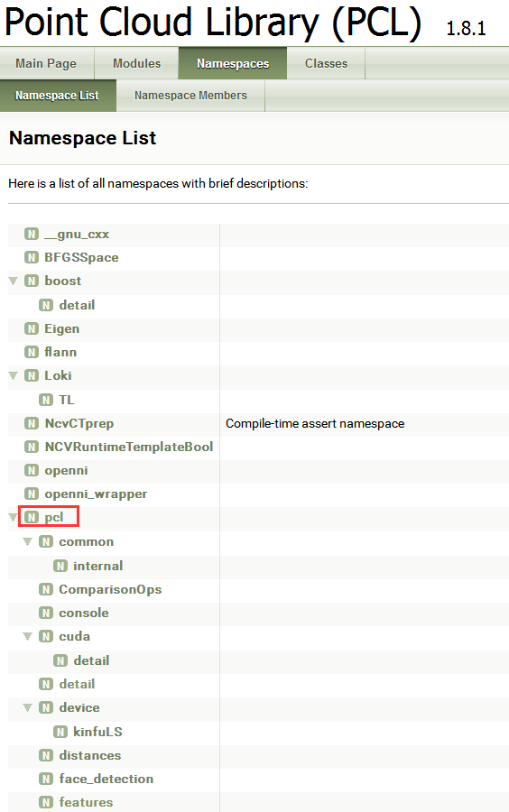Open the face_detection namespace link
The image size is (509, 812).
pos(106,779)
